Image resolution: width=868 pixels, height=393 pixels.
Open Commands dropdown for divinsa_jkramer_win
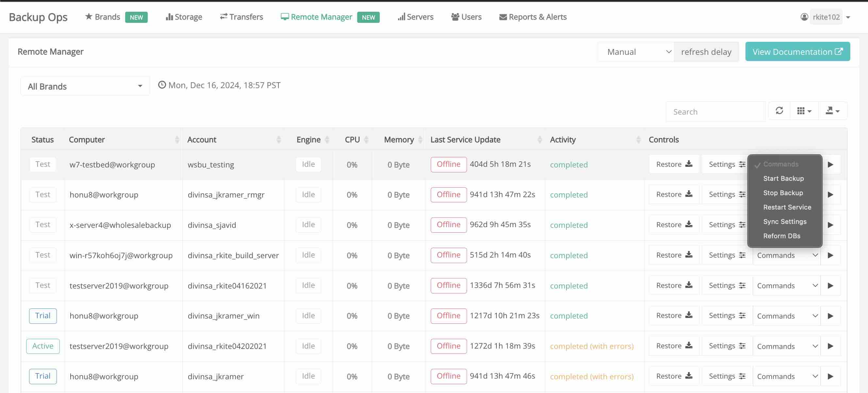click(x=787, y=316)
